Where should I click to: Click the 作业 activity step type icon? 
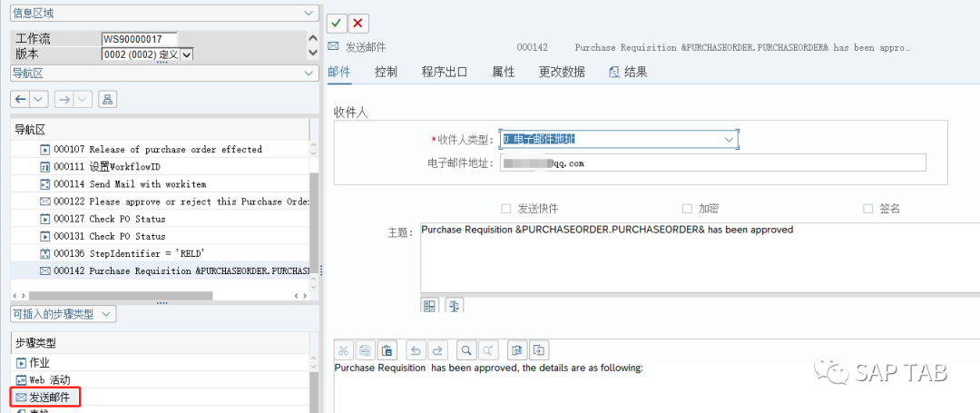[21, 363]
